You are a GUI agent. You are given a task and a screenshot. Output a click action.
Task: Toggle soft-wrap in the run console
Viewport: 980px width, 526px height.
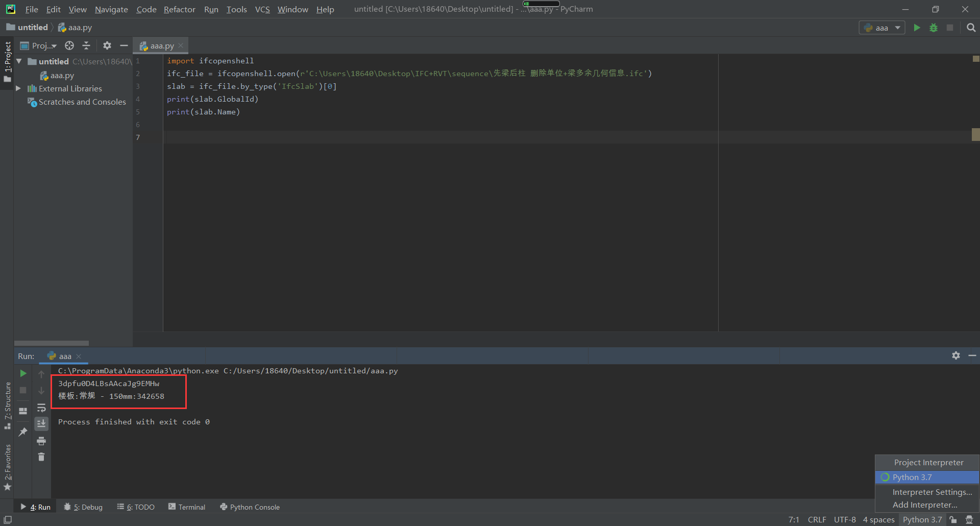41,407
